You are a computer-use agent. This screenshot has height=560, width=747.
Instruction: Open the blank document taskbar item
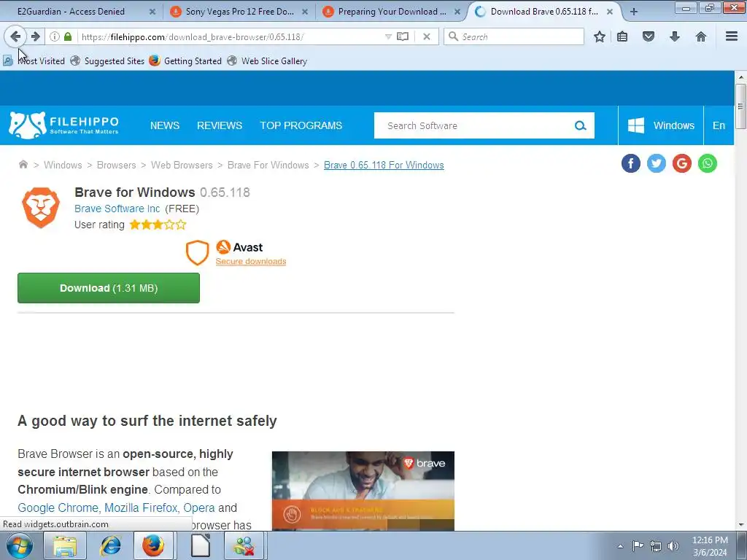pos(200,545)
